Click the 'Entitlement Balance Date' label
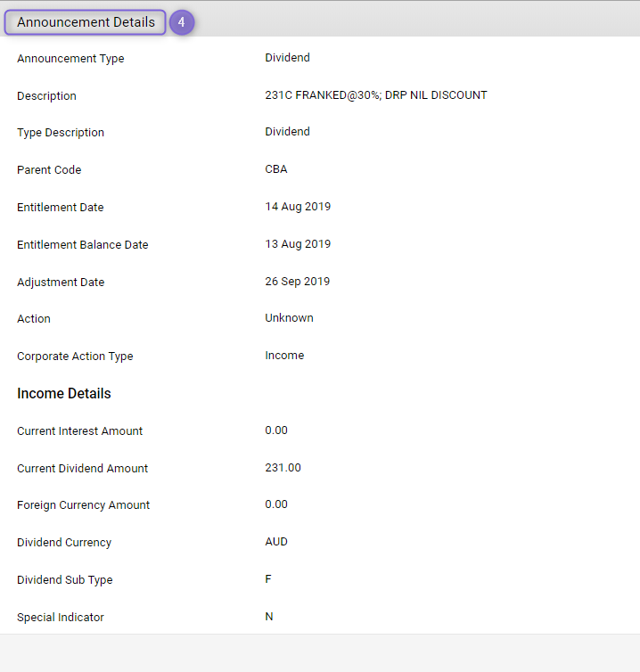This screenshot has height=672, width=640. 83,245
